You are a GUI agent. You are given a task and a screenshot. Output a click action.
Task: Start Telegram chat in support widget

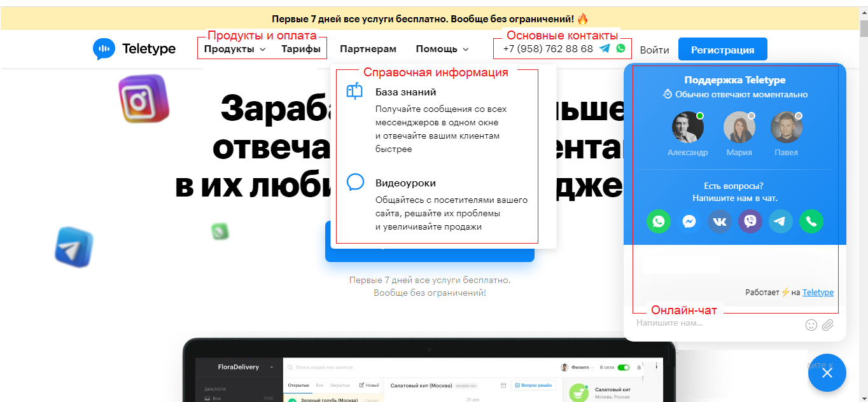tap(781, 221)
